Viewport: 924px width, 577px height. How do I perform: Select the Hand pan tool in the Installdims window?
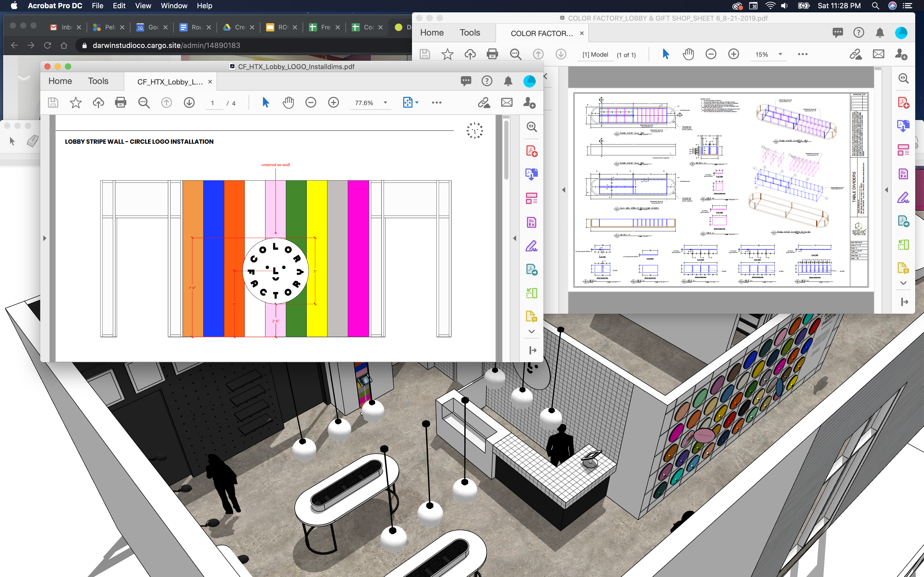[288, 102]
